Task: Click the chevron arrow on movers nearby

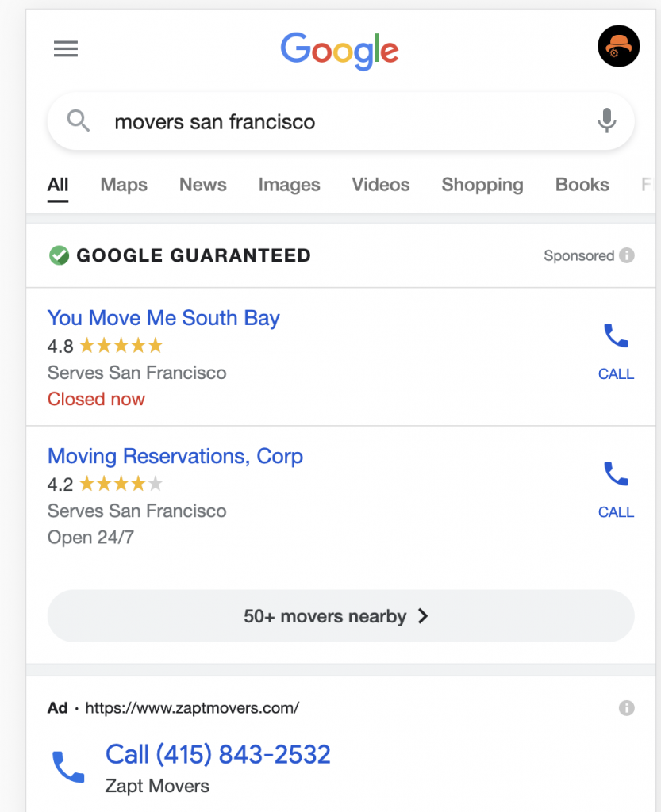Action: tap(423, 615)
